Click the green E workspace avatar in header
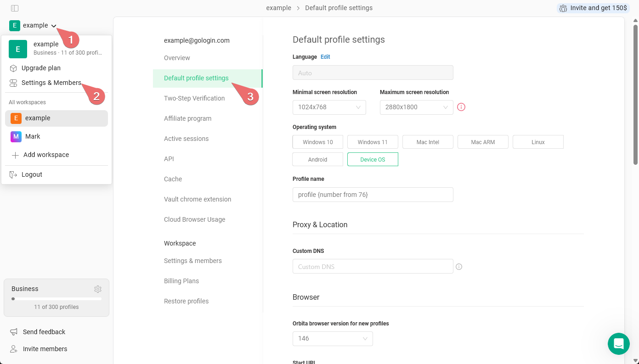The image size is (639, 364). 15,26
